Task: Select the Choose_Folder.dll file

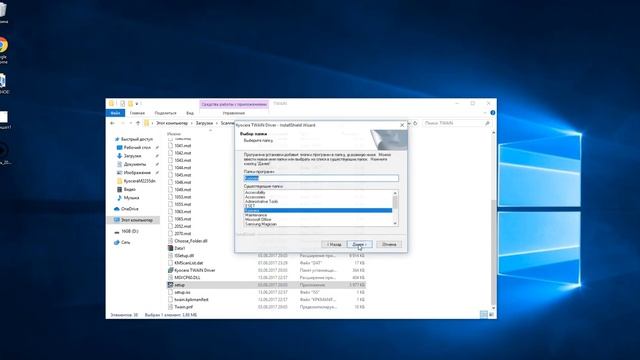Action: 191,241
